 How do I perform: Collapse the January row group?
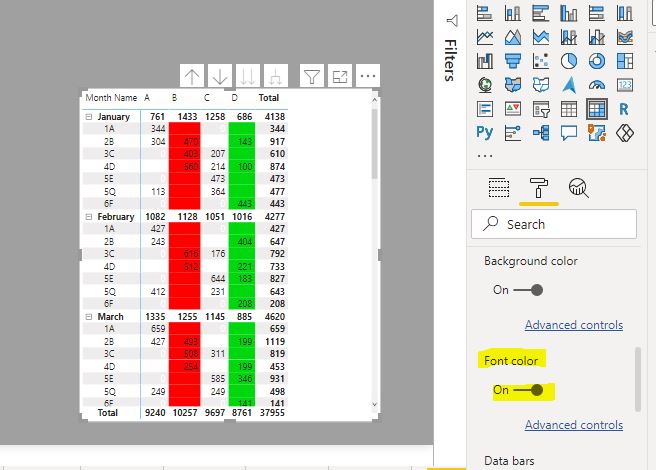pyautogui.click(x=88, y=117)
